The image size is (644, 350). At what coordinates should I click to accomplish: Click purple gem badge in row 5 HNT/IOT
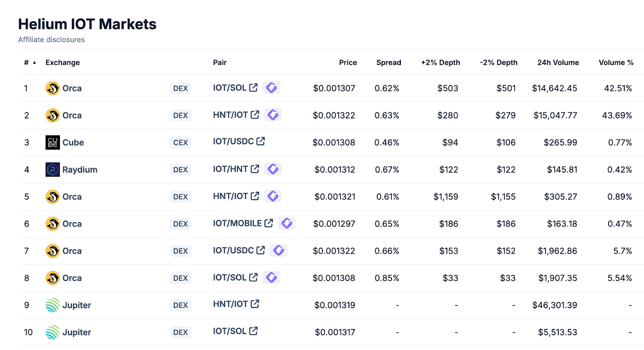(x=273, y=196)
